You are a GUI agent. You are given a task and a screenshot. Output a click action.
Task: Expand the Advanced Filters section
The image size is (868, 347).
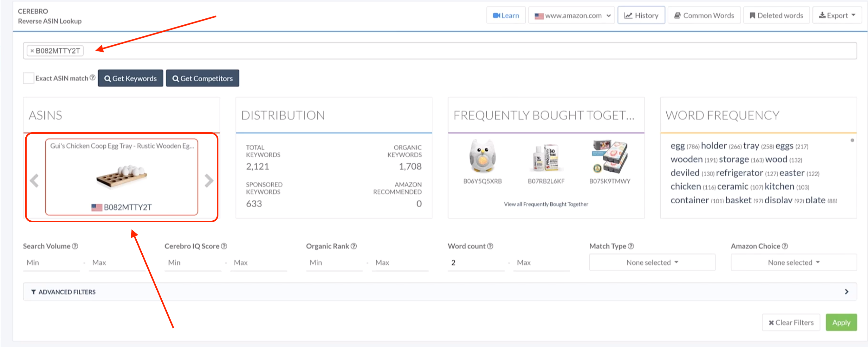[440, 292]
